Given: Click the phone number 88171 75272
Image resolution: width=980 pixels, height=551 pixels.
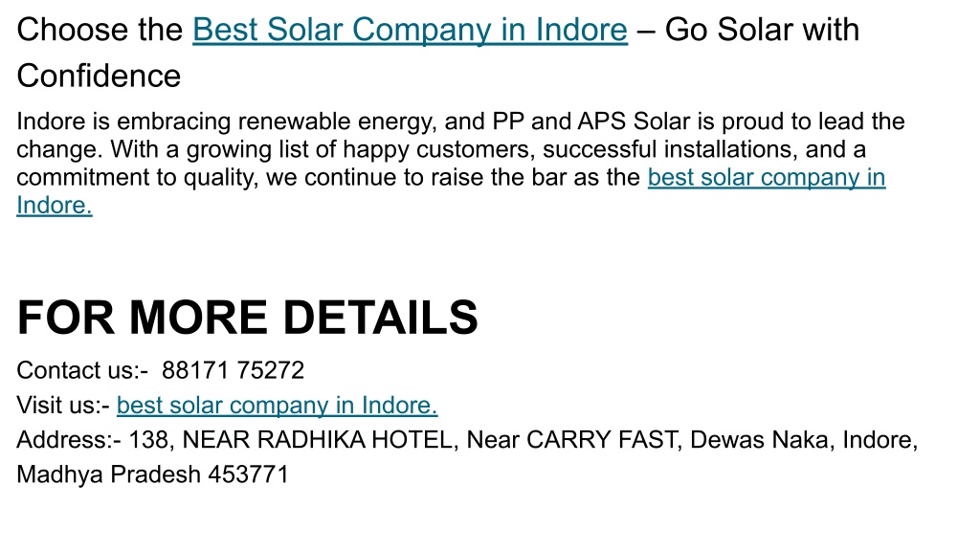Looking at the screenshot, I should (234, 370).
